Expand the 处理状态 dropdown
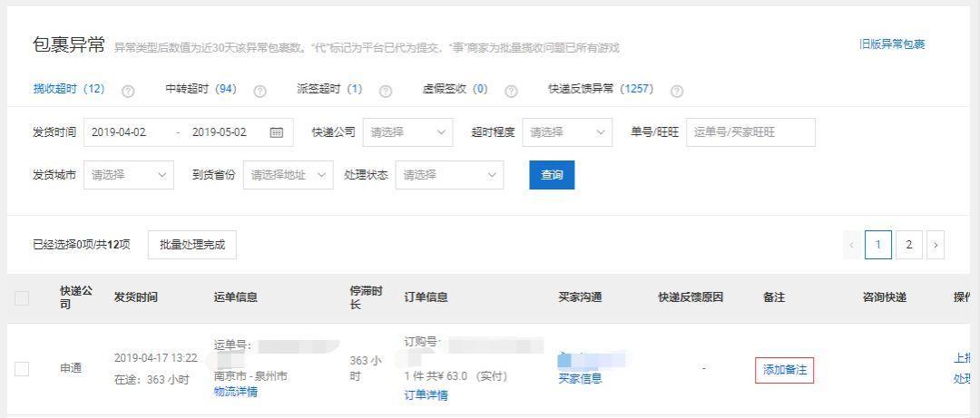This screenshot has height=418, width=980. pos(450,175)
